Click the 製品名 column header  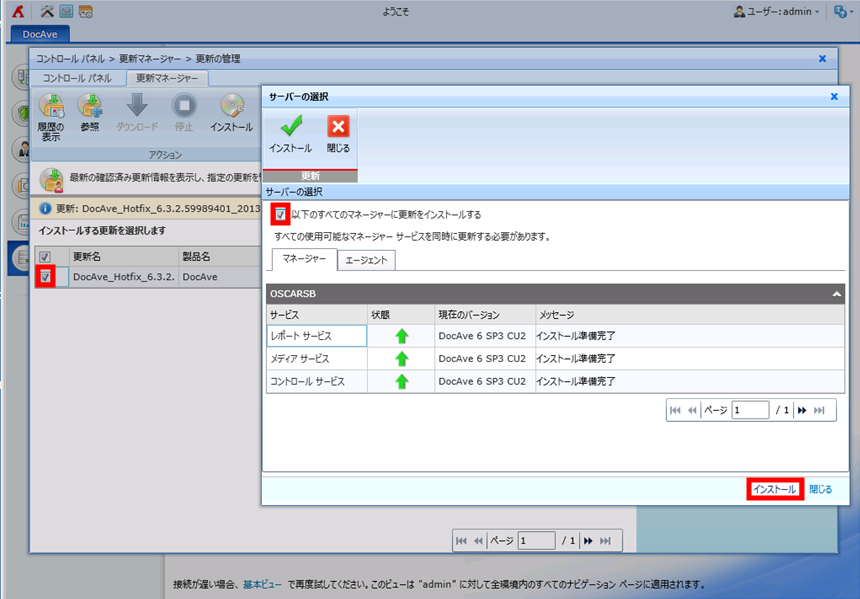[x=220, y=256]
